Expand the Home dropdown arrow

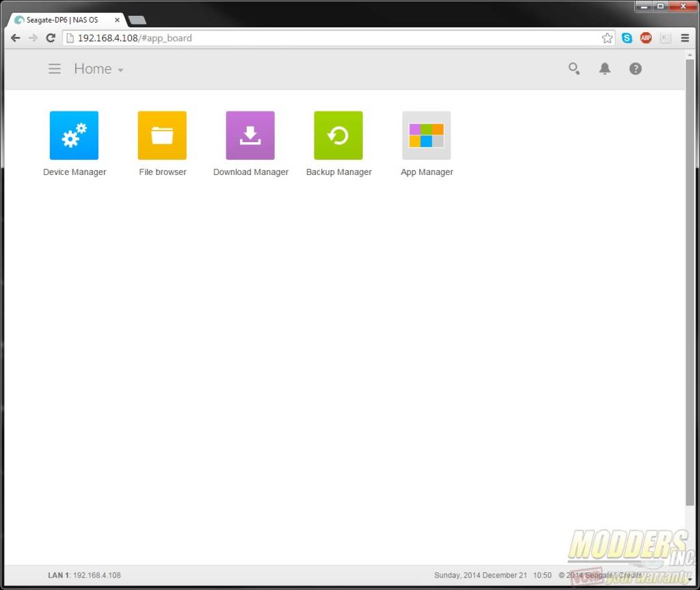(x=120, y=70)
